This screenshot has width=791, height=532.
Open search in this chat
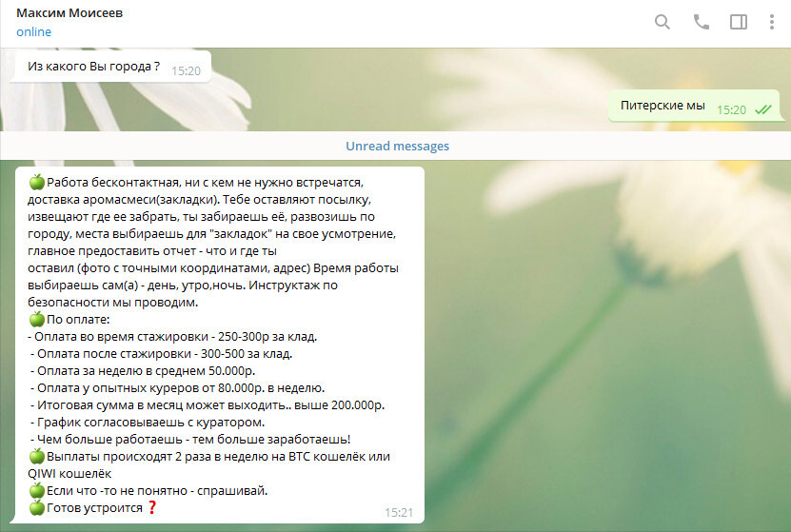tap(662, 22)
